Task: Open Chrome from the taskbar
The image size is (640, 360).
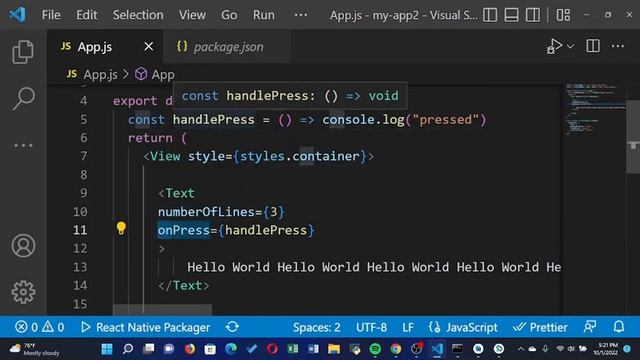Action: click(396, 349)
